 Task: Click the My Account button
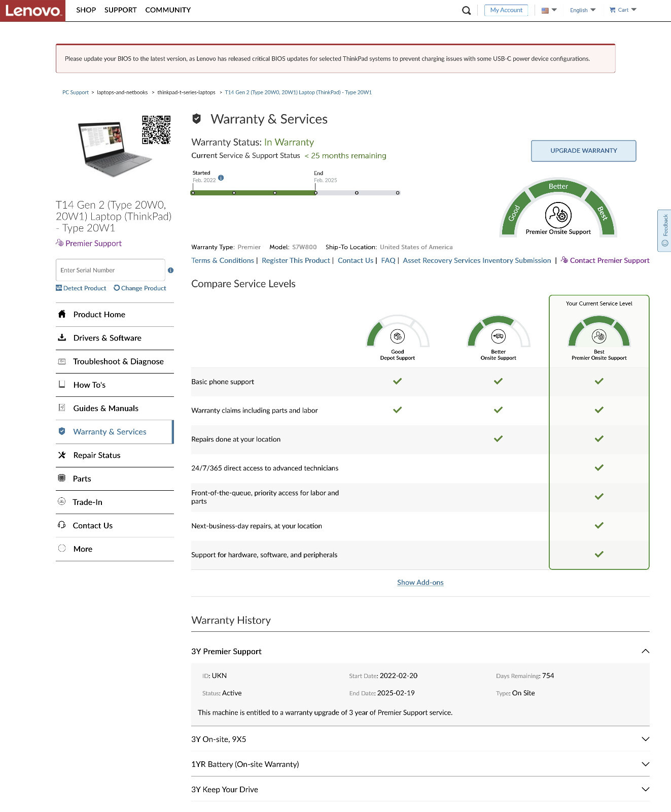(506, 10)
